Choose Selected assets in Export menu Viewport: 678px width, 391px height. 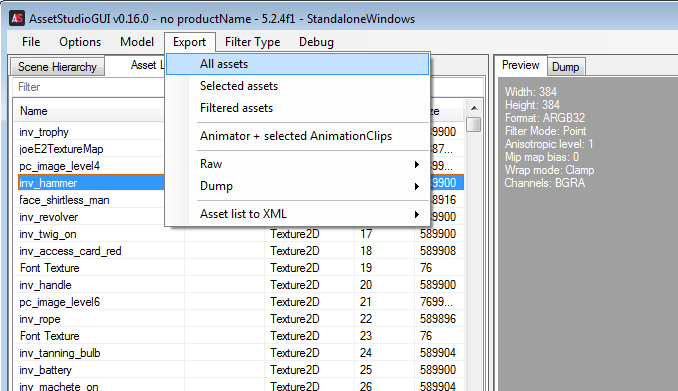click(297, 86)
